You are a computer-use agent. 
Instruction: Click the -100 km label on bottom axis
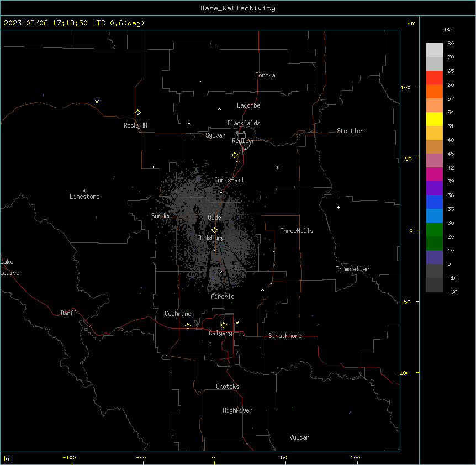coord(69,458)
